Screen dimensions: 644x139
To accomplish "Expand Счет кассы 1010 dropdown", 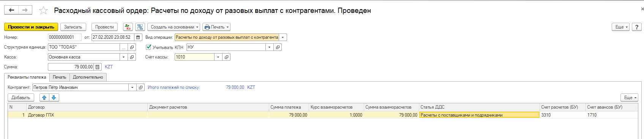I will click(x=218, y=57).
